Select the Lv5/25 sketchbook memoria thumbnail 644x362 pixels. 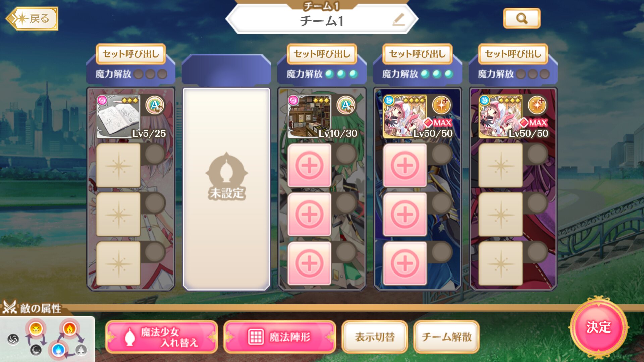click(x=118, y=116)
